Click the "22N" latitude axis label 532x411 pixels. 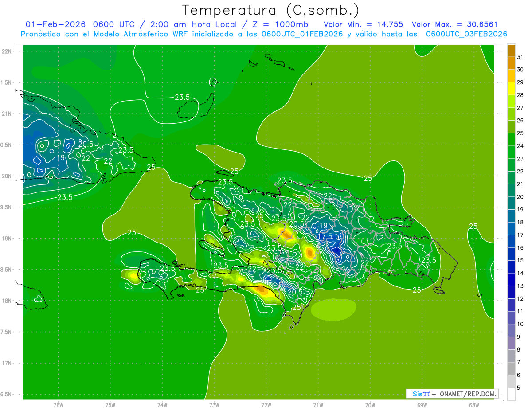coord(8,51)
